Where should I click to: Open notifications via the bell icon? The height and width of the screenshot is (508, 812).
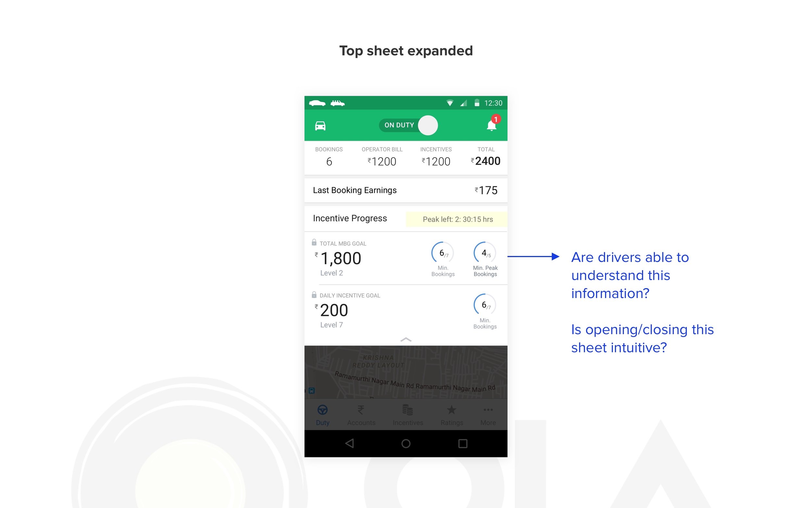pyautogui.click(x=491, y=126)
